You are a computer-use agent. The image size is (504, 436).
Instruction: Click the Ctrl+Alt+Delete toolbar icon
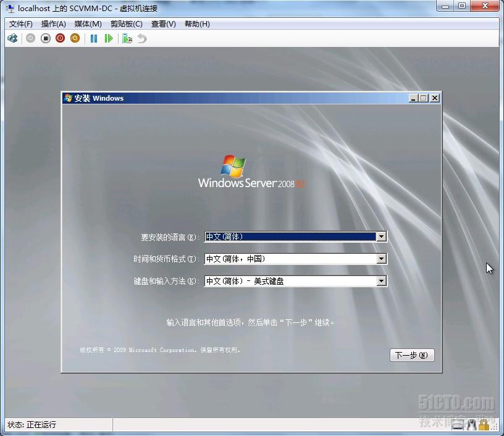(x=12, y=38)
